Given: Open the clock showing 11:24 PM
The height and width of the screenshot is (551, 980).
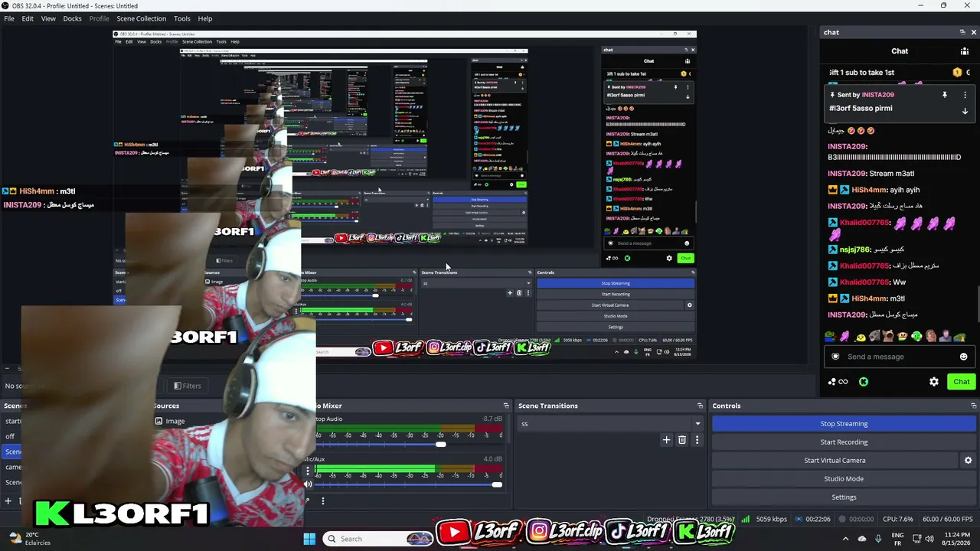Looking at the screenshot, I should 957,539.
